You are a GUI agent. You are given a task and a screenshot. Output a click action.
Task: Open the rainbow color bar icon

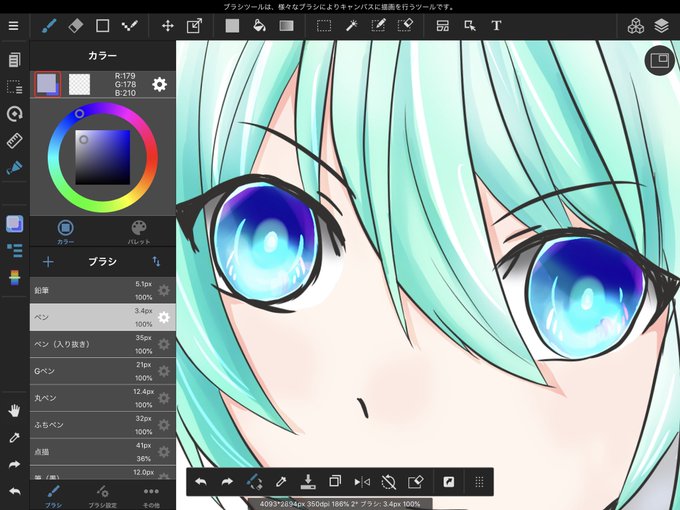[x=14, y=278]
